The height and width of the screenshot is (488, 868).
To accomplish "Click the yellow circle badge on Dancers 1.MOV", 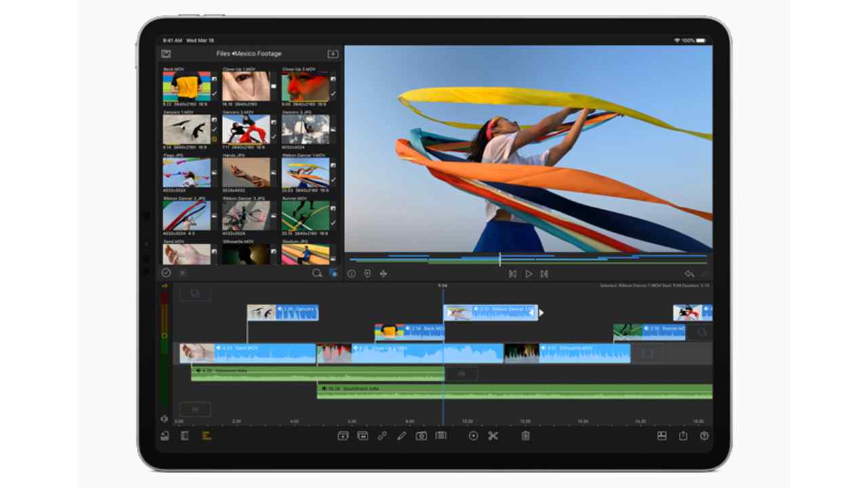I will [x=214, y=140].
